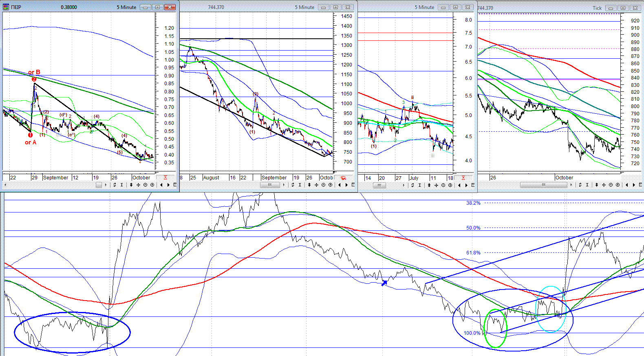Viewport: 644px width, 356px height.
Task: Minimize the Tick chart window
Action: pos(611,8)
